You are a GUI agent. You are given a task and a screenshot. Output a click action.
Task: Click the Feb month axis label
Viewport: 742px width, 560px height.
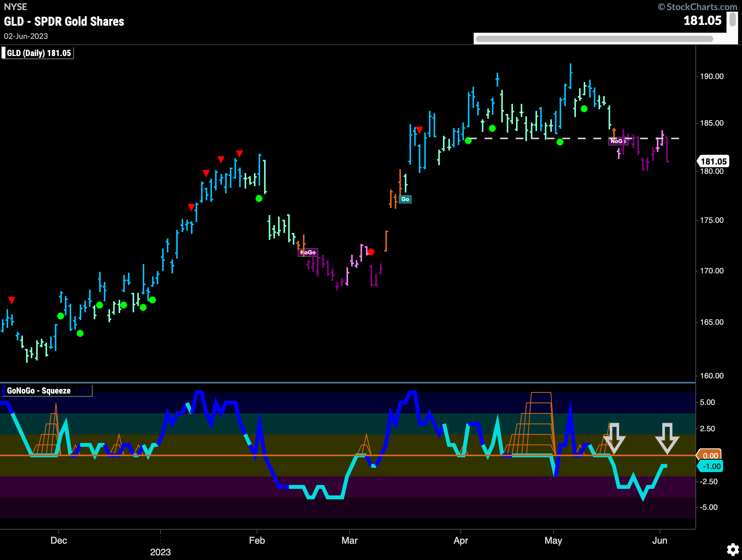(257, 541)
